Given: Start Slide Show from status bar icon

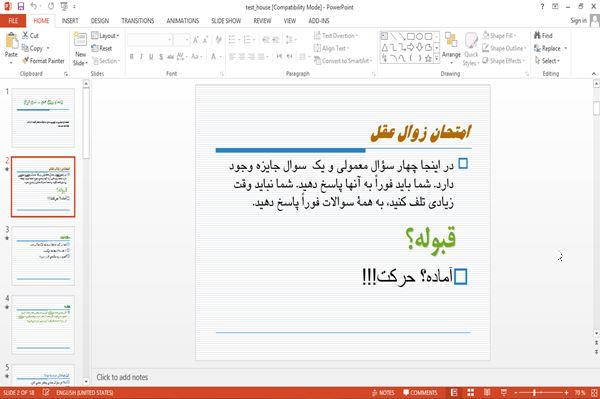Looking at the screenshot, I should point(504,392).
